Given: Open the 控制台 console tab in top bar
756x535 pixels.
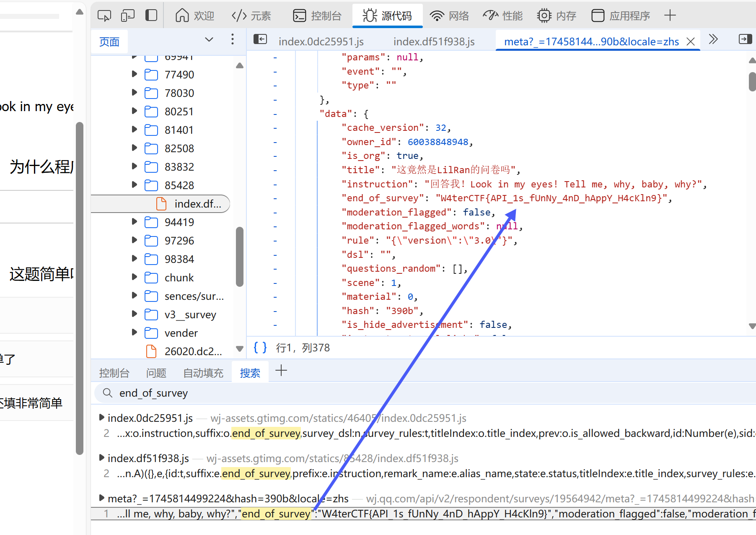Looking at the screenshot, I should [317, 16].
